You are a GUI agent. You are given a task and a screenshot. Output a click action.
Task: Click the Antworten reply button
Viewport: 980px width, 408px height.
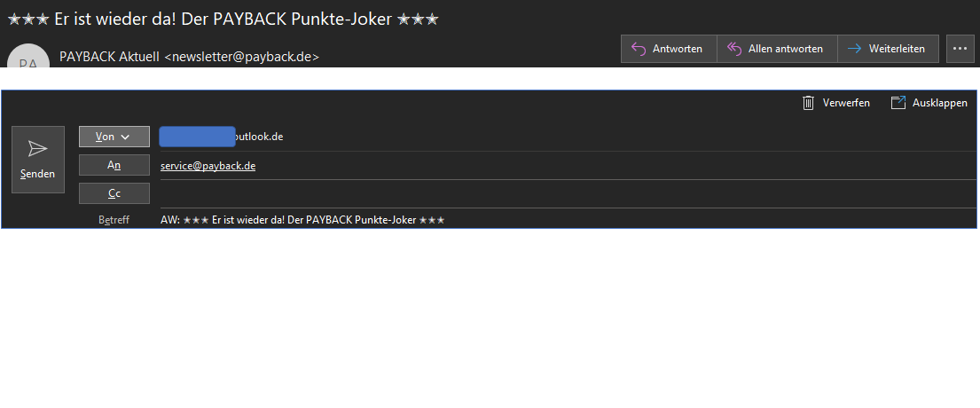(669, 49)
